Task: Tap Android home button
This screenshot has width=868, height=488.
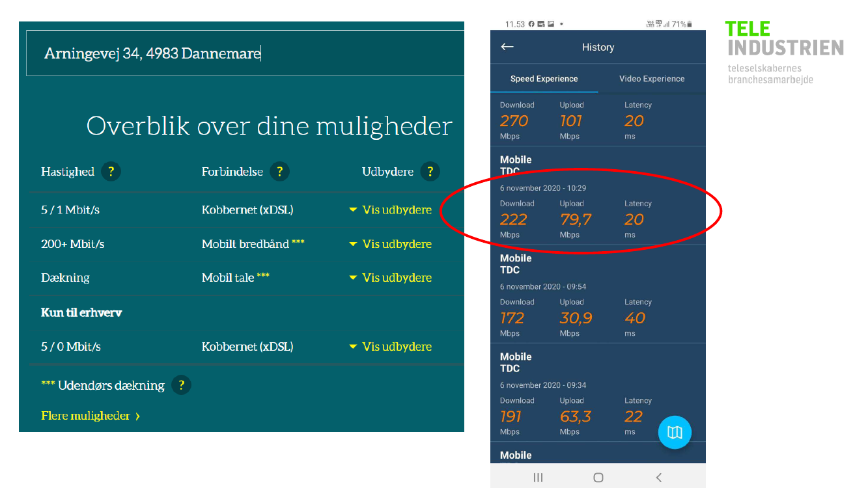Action: point(598,478)
